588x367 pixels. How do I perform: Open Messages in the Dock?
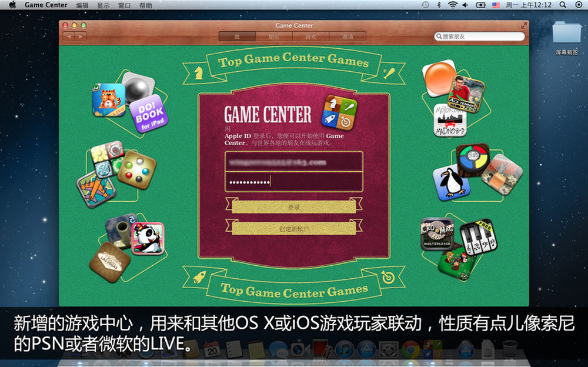click(x=278, y=349)
